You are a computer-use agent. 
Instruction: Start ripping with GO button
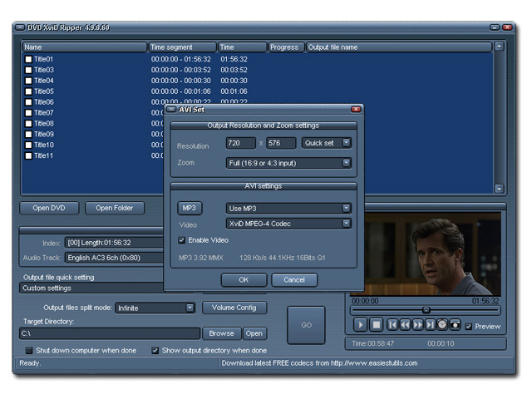306,325
